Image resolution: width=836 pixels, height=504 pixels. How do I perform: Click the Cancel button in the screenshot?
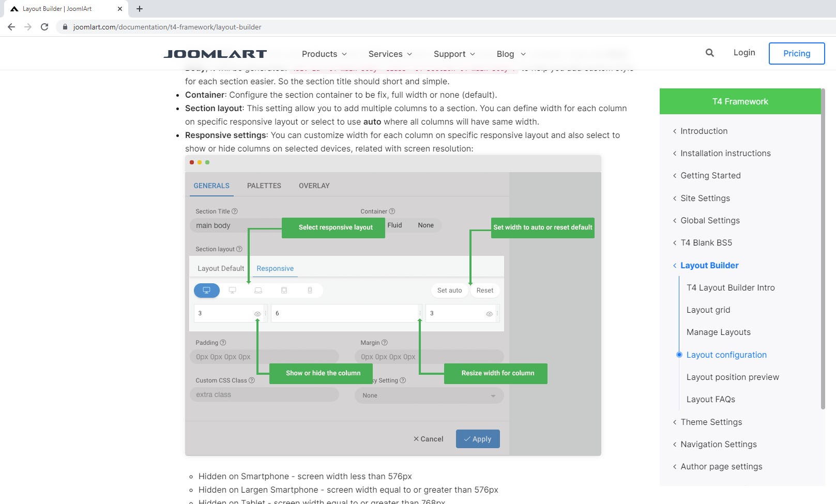(x=428, y=439)
